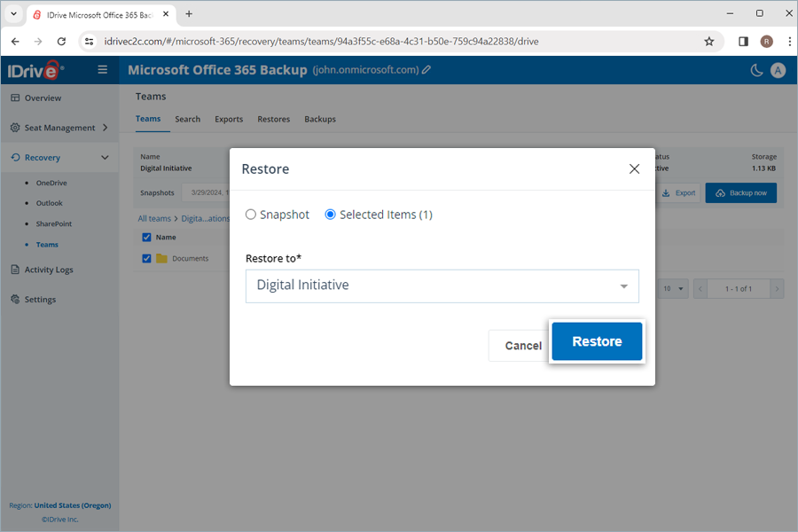Viewport: 798px width, 532px height.
Task: Bookmark this page with star icon
Action: click(709, 42)
